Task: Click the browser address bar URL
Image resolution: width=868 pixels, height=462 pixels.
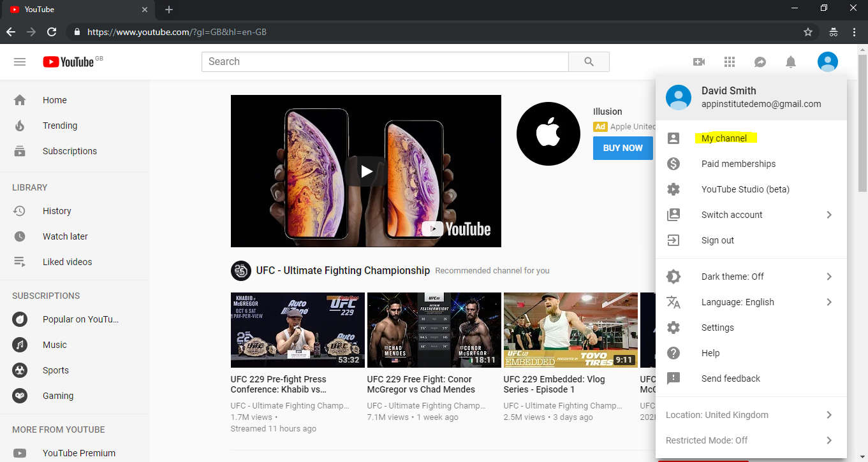Action: 177,32
